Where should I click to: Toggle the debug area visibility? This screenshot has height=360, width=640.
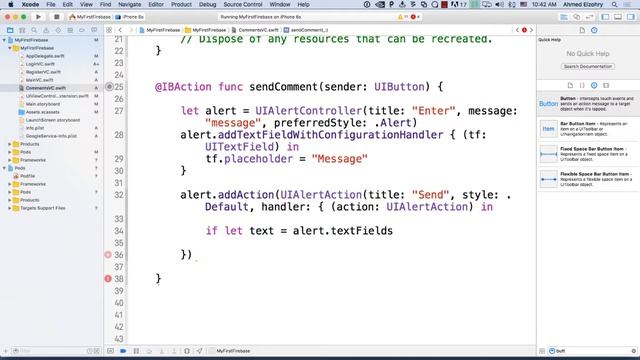pos(618,17)
